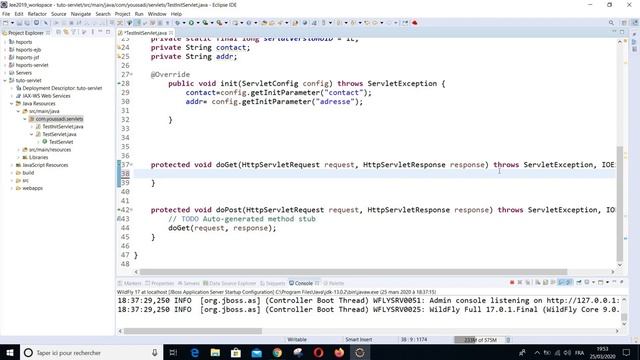Maximize the editor area

(x=622, y=32)
